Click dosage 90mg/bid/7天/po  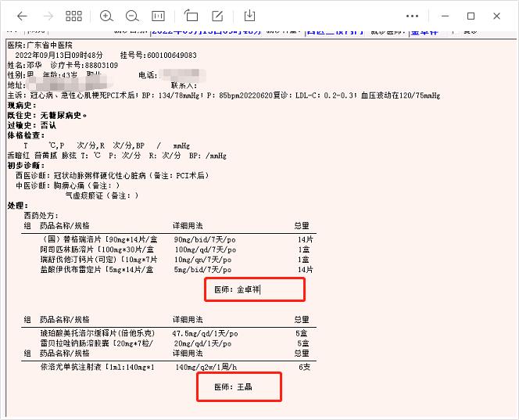click(205, 239)
